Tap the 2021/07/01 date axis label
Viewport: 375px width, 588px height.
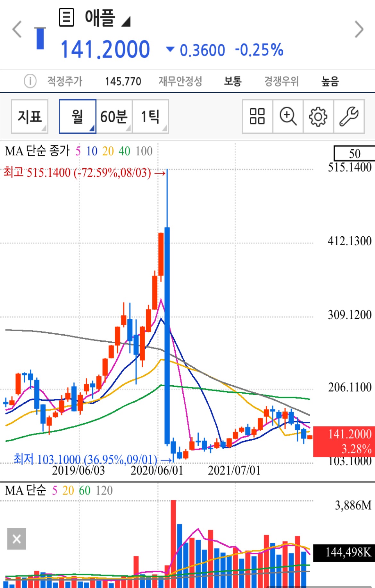point(234,470)
